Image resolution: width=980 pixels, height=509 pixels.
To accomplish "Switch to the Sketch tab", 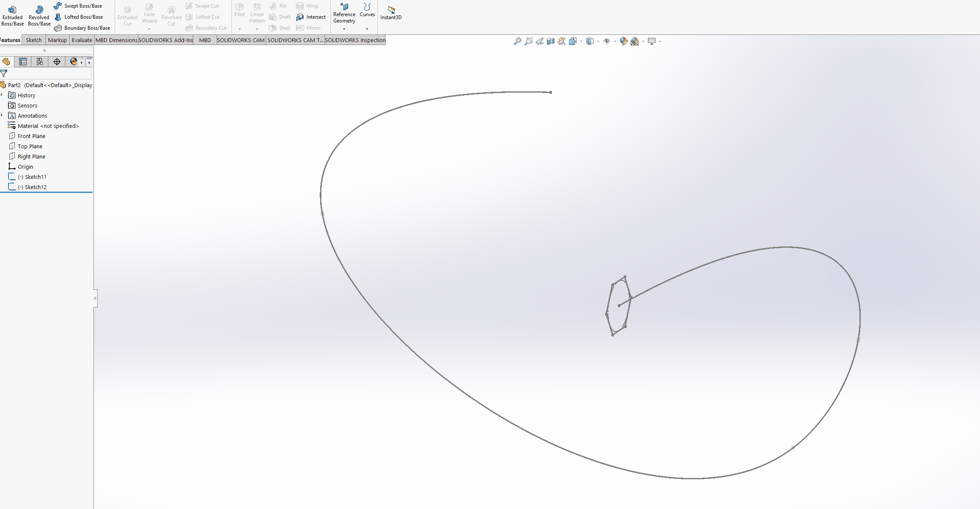I will [34, 40].
